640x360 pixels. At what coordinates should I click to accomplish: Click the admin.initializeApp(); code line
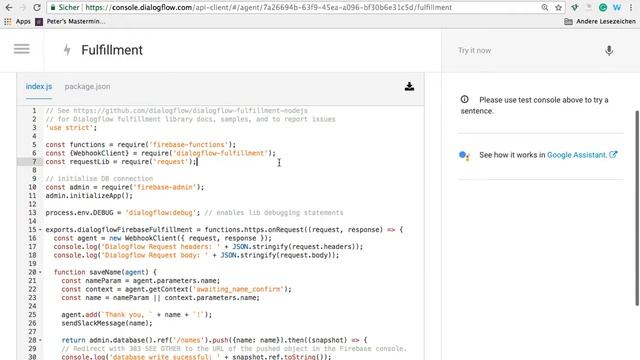(x=89, y=196)
